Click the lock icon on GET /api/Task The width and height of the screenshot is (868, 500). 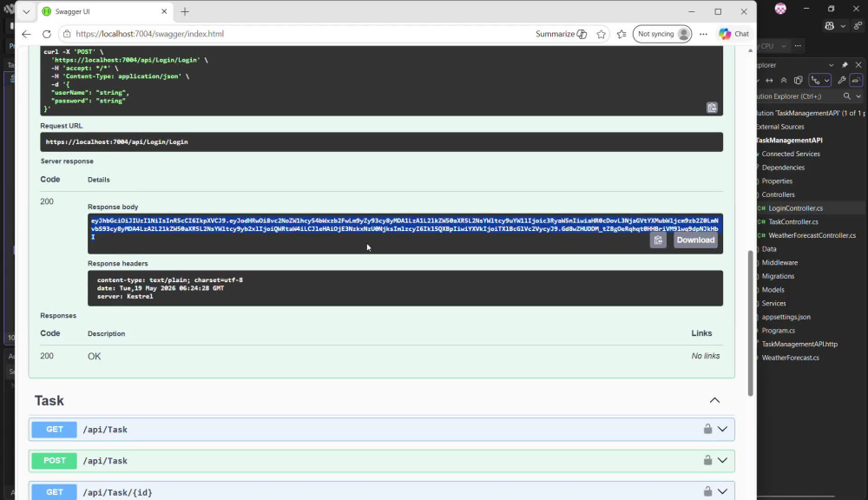(x=707, y=429)
